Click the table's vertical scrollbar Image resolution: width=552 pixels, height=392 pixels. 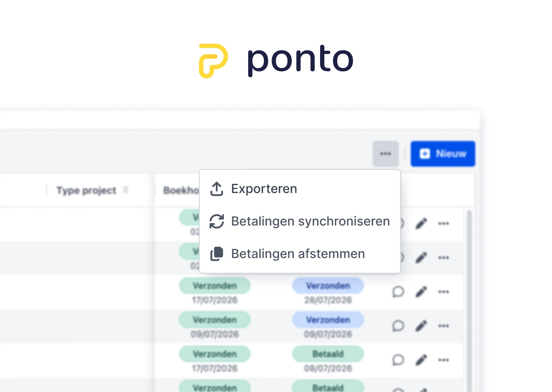tap(469, 301)
